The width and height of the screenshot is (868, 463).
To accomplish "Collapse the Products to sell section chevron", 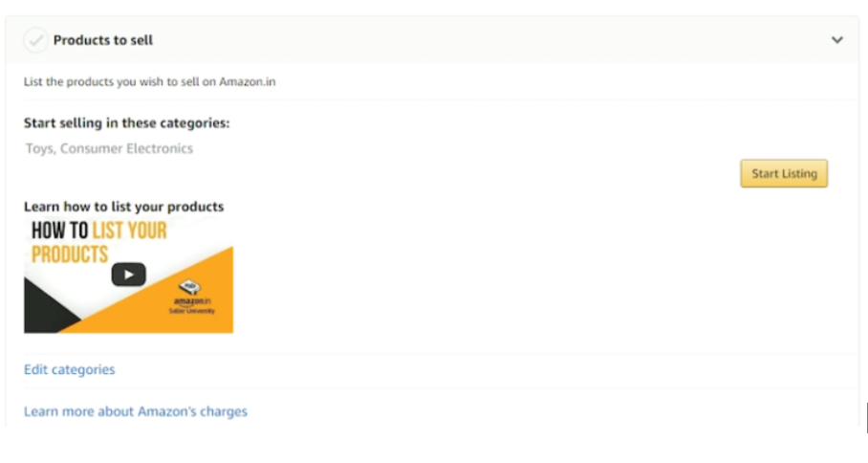I will coord(837,40).
